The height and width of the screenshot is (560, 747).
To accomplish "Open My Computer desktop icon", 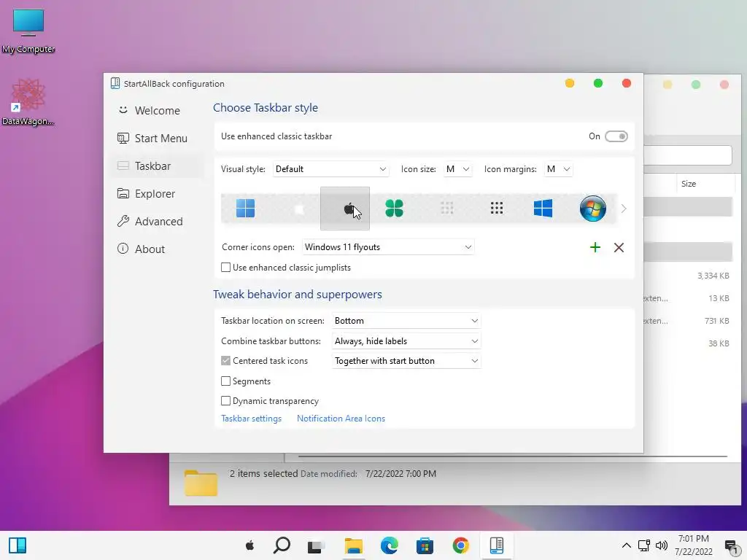I will pyautogui.click(x=28, y=31).
